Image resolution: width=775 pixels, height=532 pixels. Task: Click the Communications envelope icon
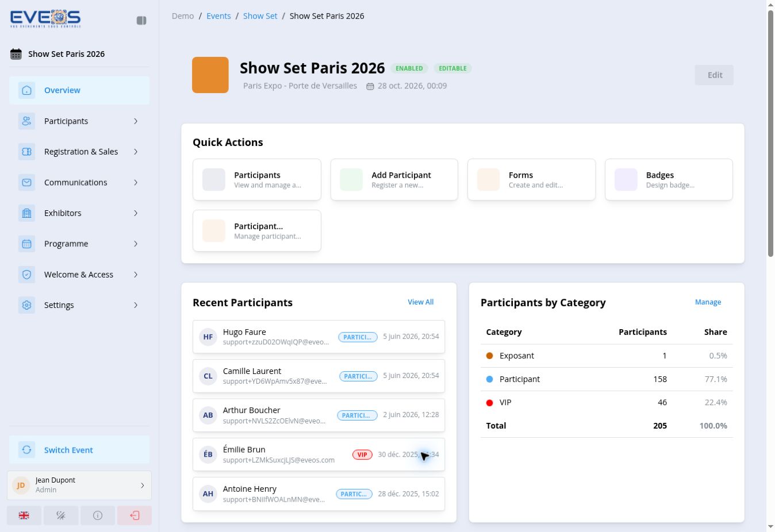(x=26, y=183)
